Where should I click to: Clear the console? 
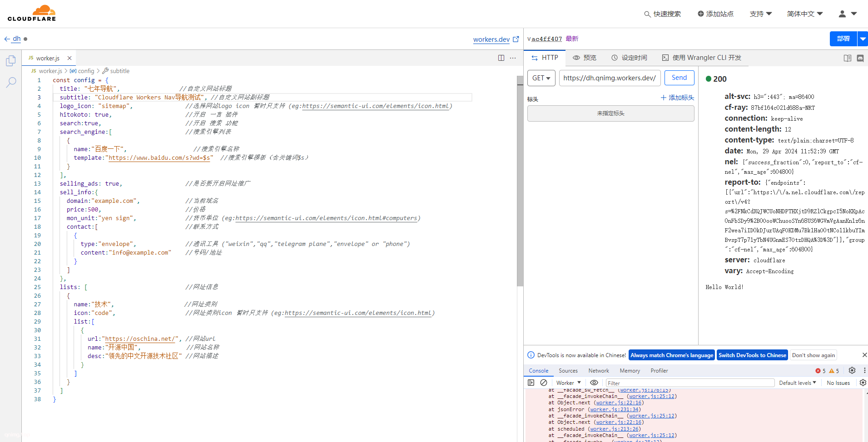tap(544, 383)
